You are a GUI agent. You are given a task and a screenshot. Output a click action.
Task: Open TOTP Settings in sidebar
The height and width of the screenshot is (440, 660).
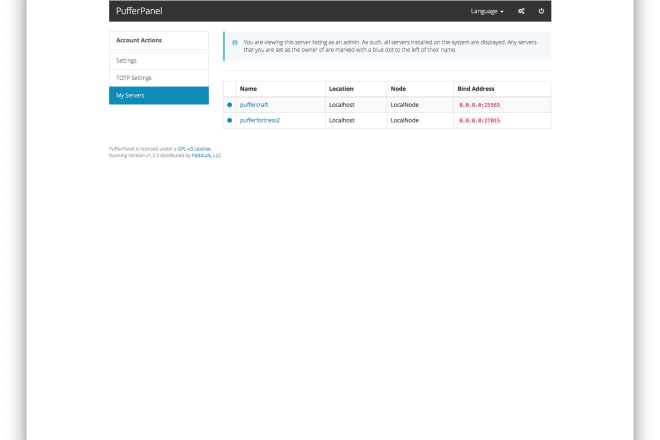159,78
